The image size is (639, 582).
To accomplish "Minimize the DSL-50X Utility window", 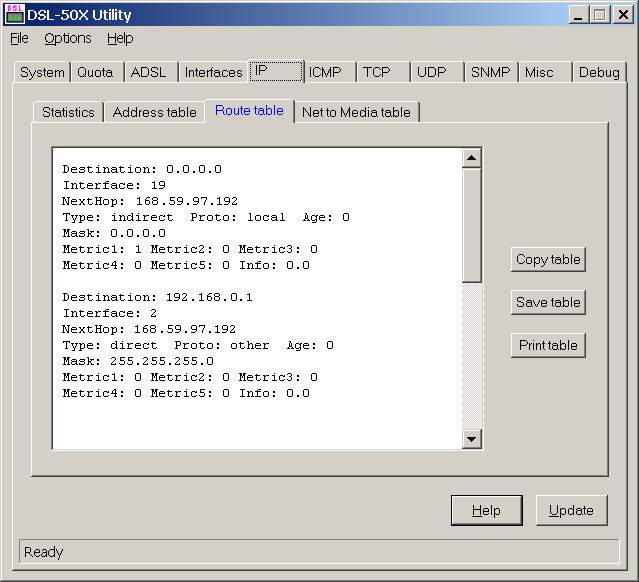I will point(578,15).
